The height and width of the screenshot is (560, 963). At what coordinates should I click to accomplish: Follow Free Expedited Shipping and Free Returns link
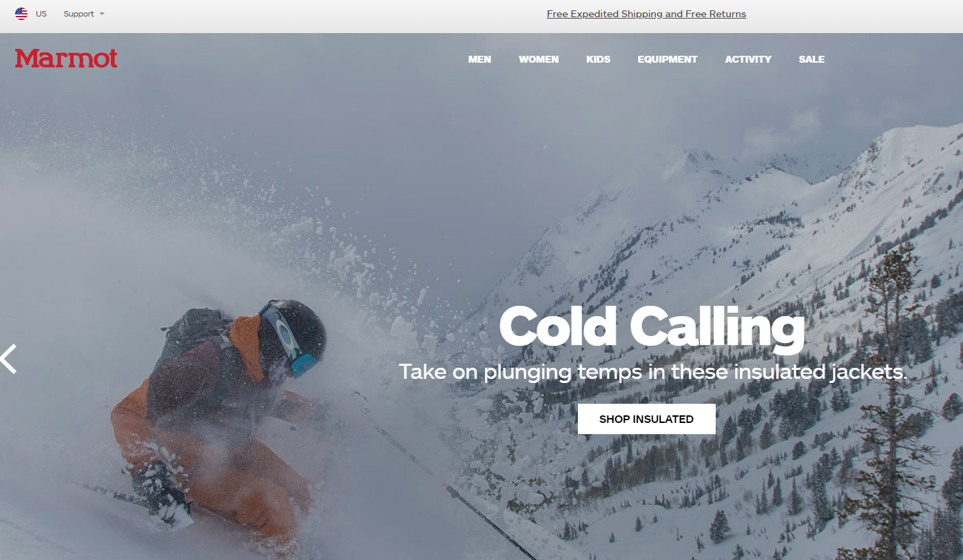pyautogui.click(x=646, y=14)
